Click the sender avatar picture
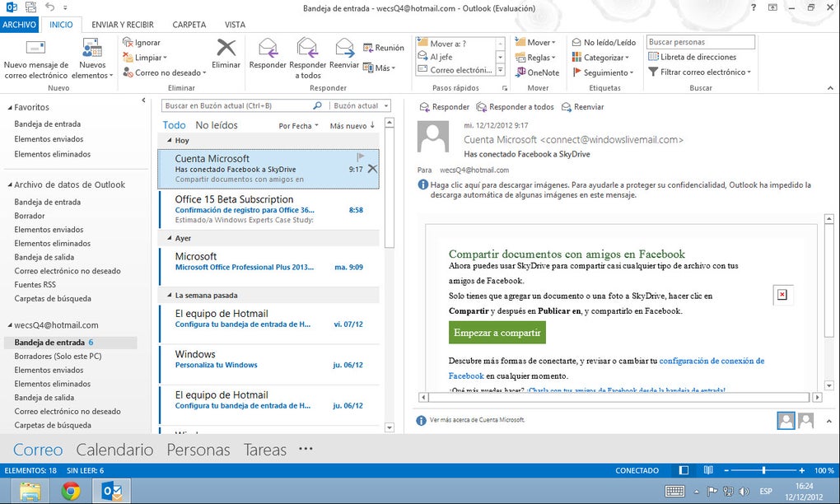The image size is (840, 504). click(433, 137)
